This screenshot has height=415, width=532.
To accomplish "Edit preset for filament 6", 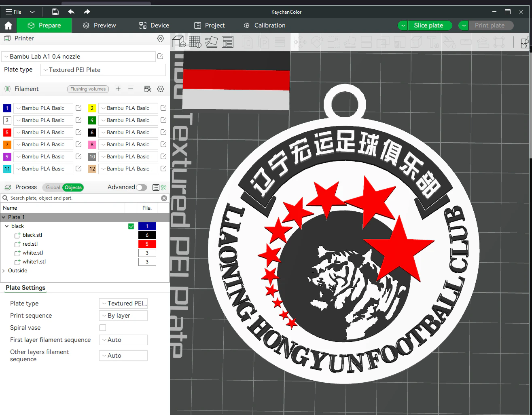I will 163,133.
